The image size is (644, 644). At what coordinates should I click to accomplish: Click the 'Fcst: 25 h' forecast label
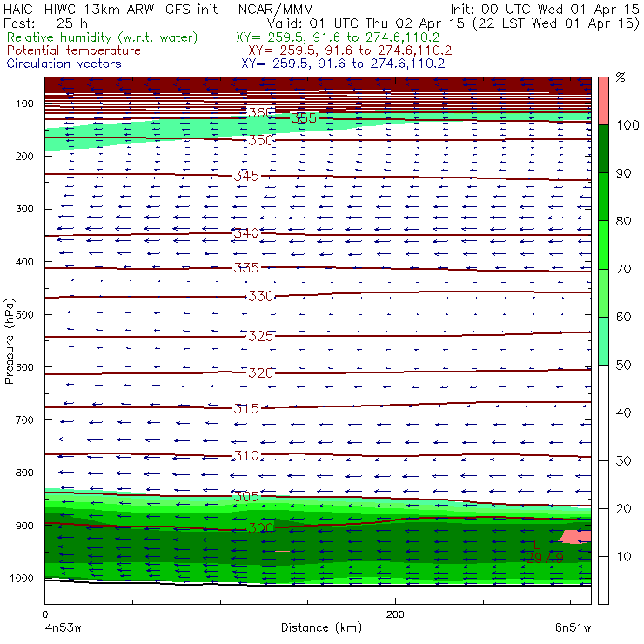(45, 23)
